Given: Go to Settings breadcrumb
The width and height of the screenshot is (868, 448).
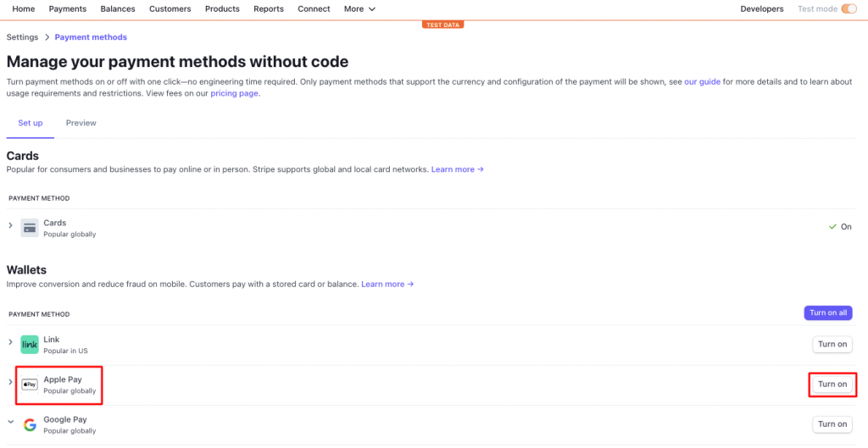Looking at the screenshot, I should point(22,37).
